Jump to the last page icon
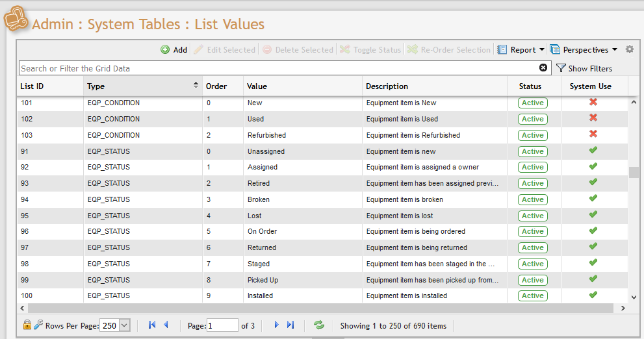The width and height of the screenshot is (644, 339). [290, 325]
